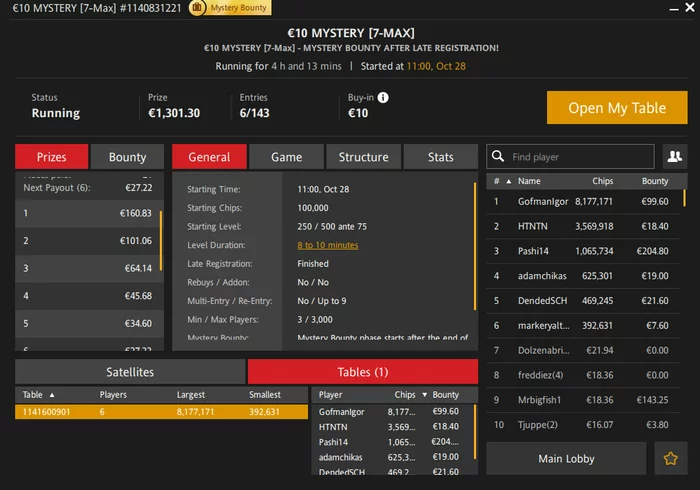
Task: Select player adamchikas in ranking list
Action: pyautogui.click(x=583, y=276)
